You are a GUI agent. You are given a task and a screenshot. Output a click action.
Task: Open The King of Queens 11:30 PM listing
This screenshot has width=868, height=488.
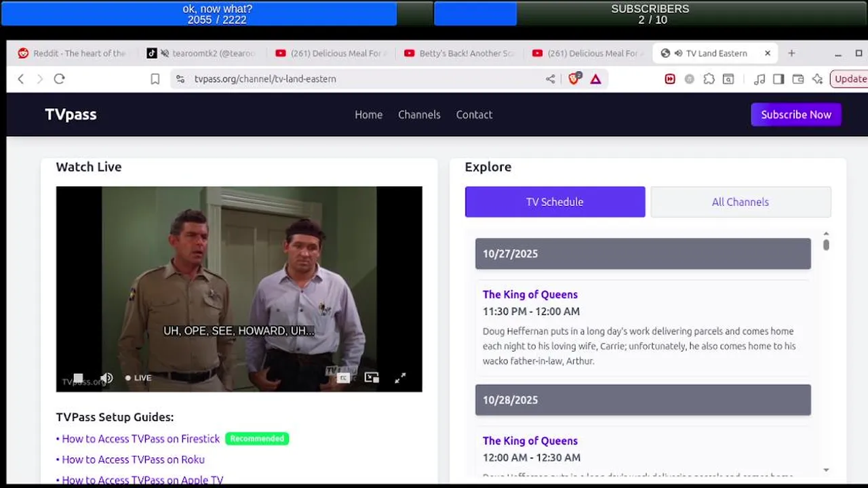(x=530, y=294)
